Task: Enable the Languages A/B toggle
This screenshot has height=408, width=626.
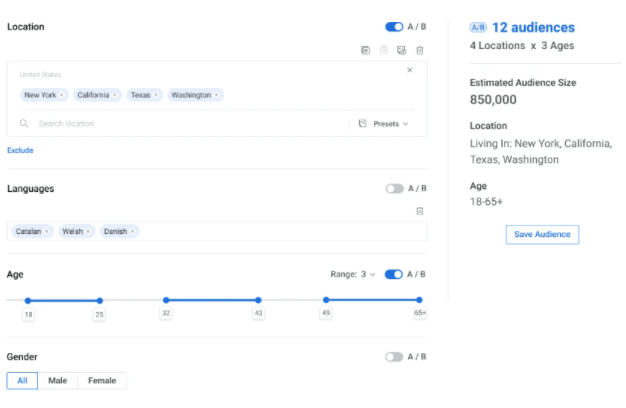Action: 394,188
